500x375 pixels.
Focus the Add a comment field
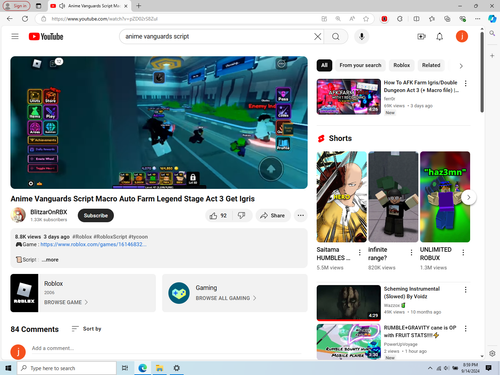click(166, 348)
